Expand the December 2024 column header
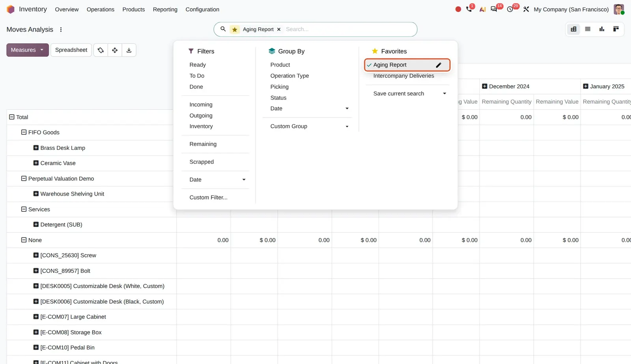This screenshot has height=364, width=631. click(485, 86)
